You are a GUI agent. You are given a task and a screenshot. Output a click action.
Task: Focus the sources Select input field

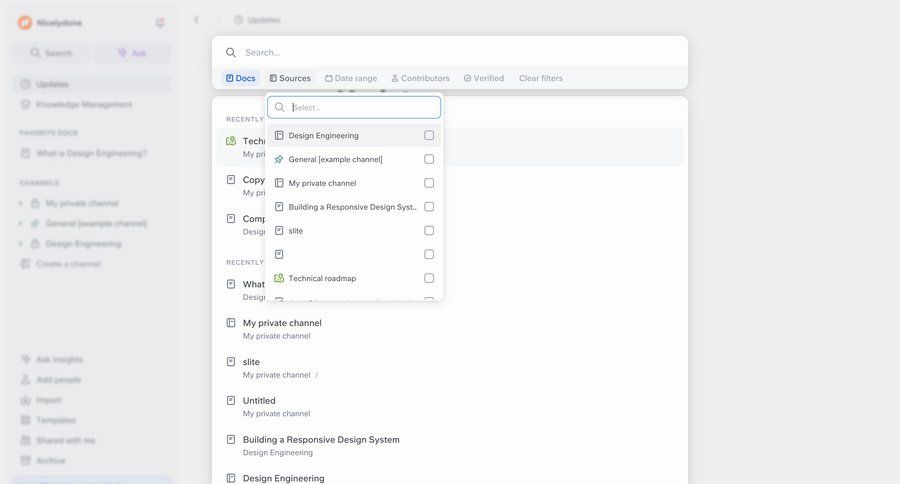tap(360, 107)
